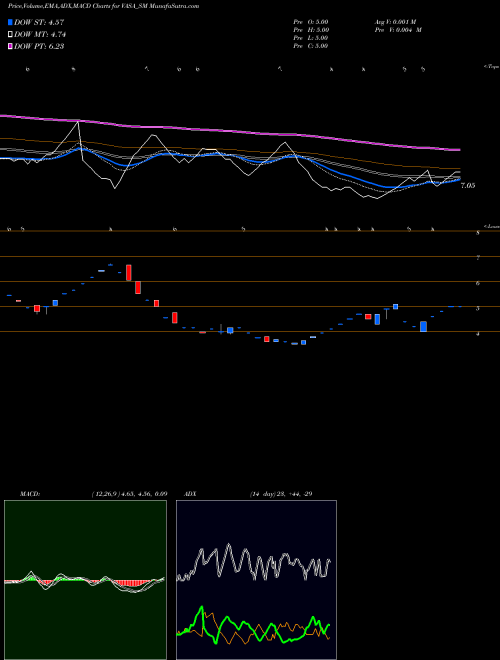The height and width of the screenshot is (660, 500).
Task: Click the 'Pre H' high price value
Action: click(311, 30)
